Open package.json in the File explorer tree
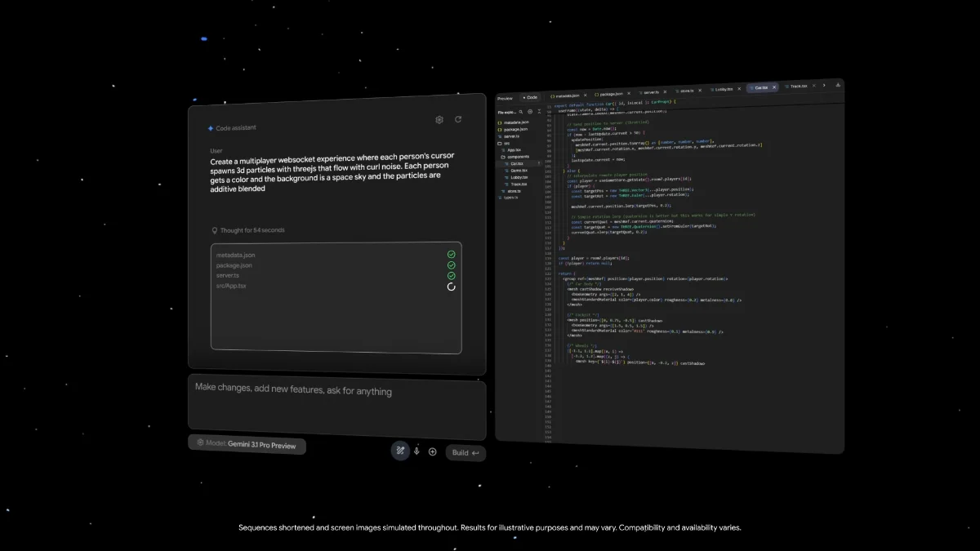The height and width of the screenshot is (551, 980). [513, 129]
